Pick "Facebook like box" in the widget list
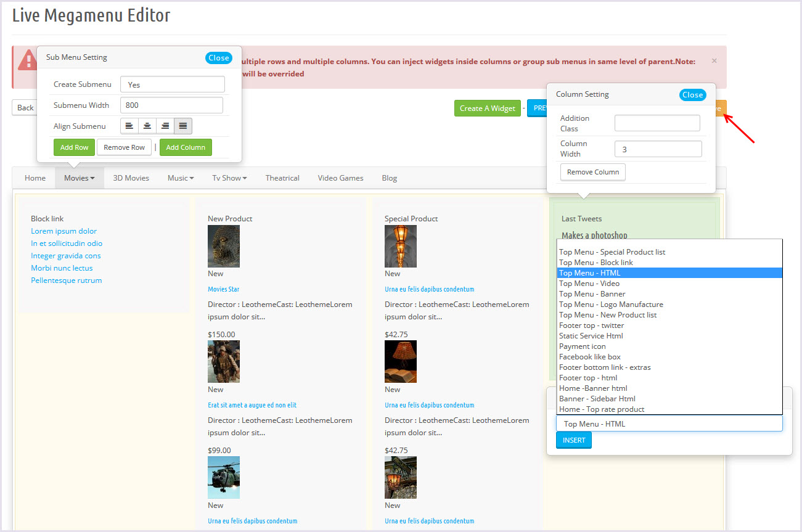 (589, 357)
